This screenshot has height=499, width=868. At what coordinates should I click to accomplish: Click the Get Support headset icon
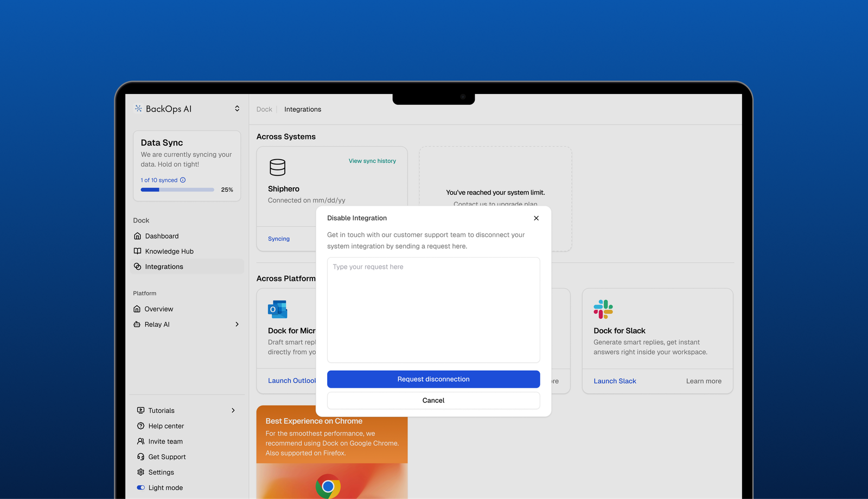point(141,457)
